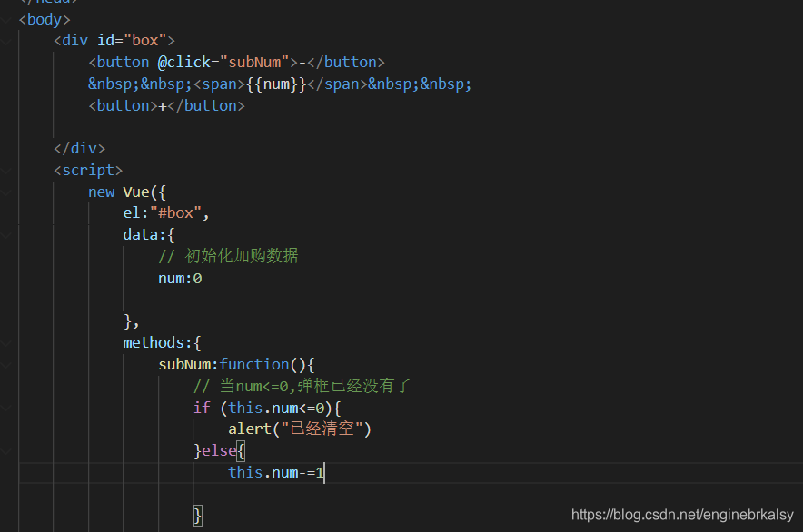This screenshot has height=532, width=803.
Task: Click the this.num<=0 condition
Action: click(276, 408)
